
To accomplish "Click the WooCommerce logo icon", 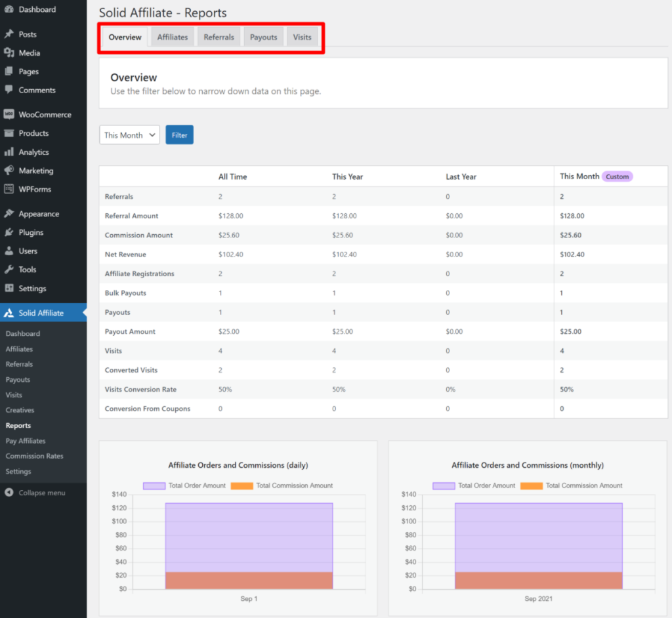I will point(9,114).
